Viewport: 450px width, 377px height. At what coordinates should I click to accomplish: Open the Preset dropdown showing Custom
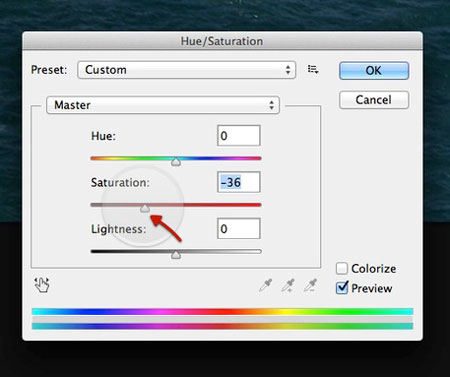[187, 70]
